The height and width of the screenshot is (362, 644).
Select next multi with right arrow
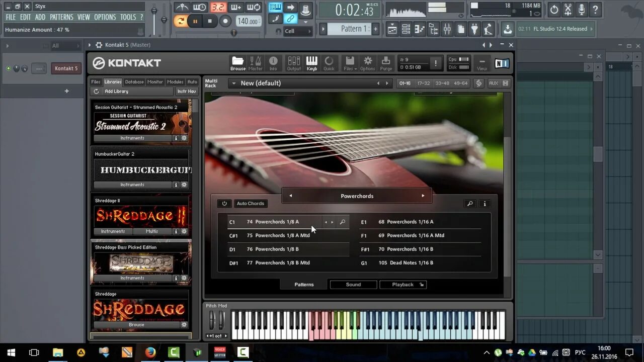point(387,83)
